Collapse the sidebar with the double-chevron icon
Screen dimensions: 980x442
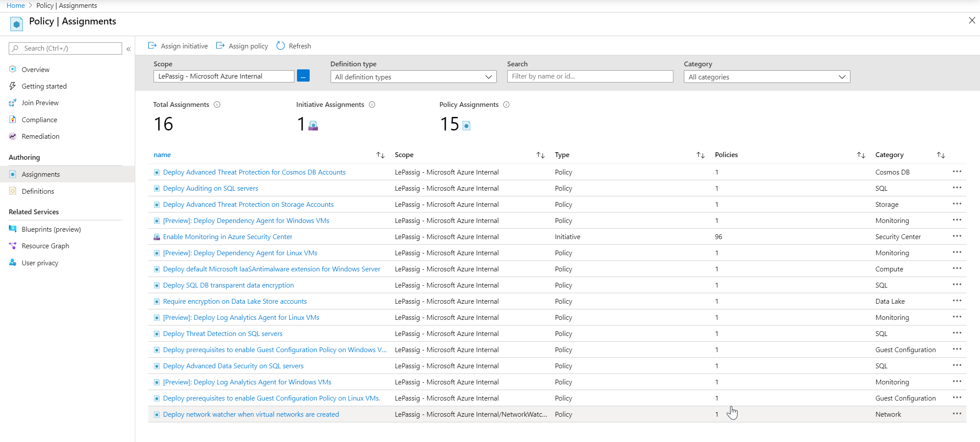pyautogui.click(x=129, y=49)
